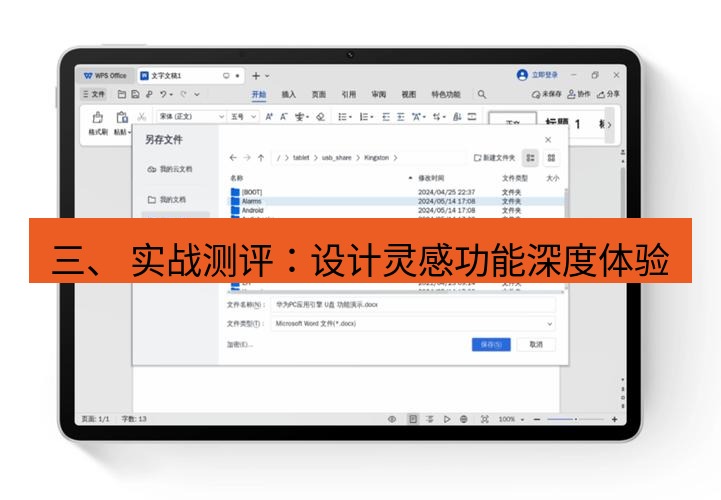Screen dimensions: 721x500
Task: Open the 特色功能 ribbon tab
Action: [x=446, y=94]
